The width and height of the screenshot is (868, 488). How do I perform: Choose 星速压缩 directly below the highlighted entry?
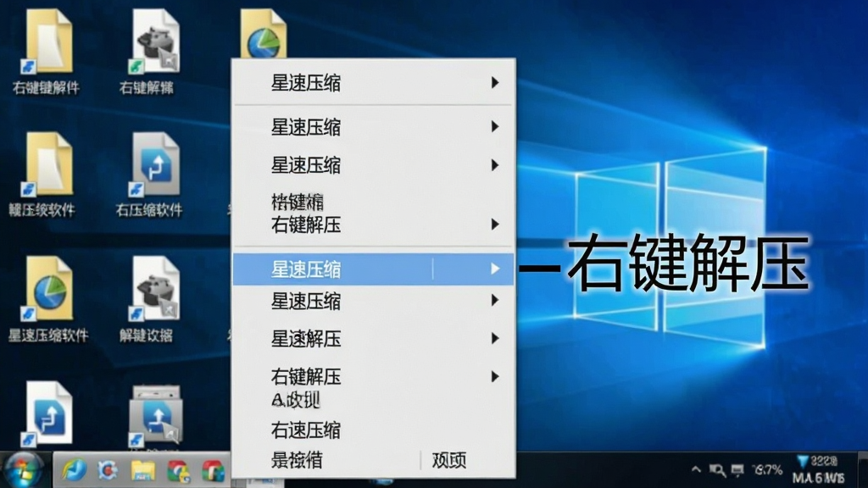point(374,302)
